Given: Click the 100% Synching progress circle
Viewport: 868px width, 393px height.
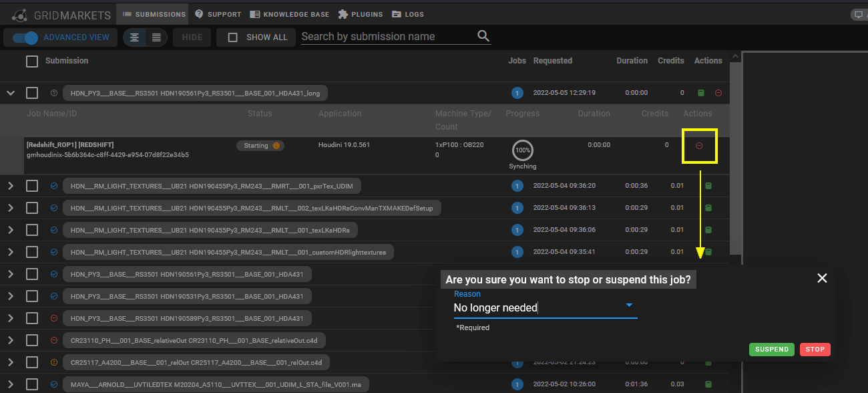Looking at the screenshot, I should pos(523,150).
